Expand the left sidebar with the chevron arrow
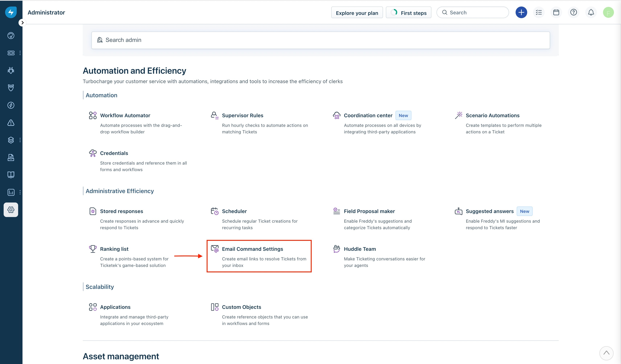This screenshot has height=364, width=621. (x=22, y=23)
